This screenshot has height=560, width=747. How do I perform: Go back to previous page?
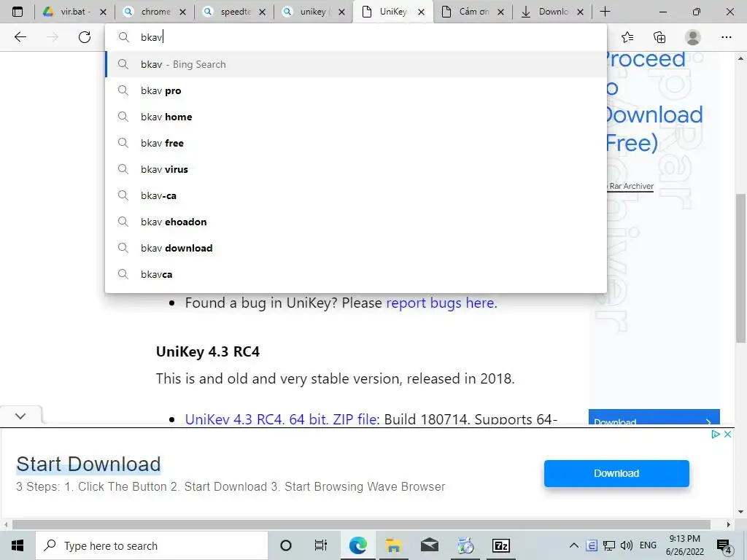click(x=20, y=37)
